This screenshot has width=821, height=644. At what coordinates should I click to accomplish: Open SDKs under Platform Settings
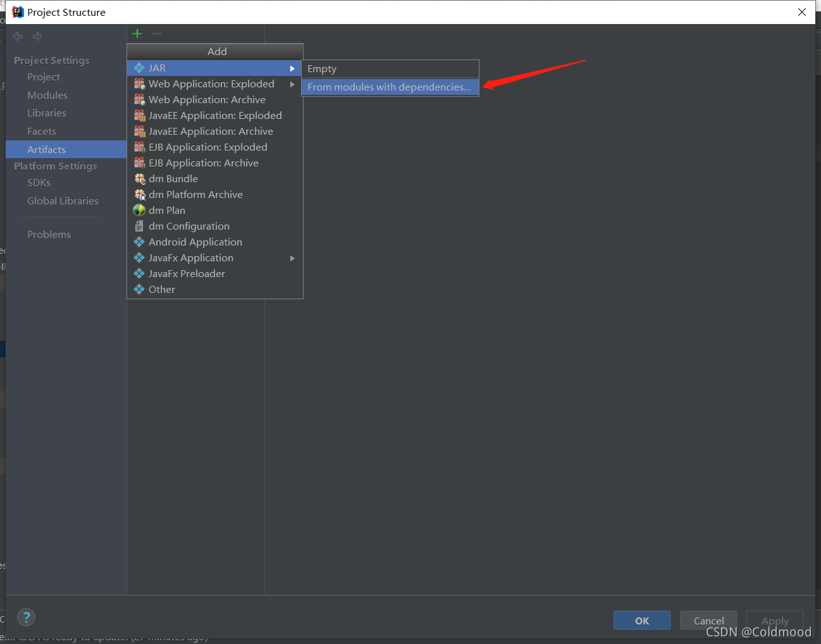(x=39, y=182)
